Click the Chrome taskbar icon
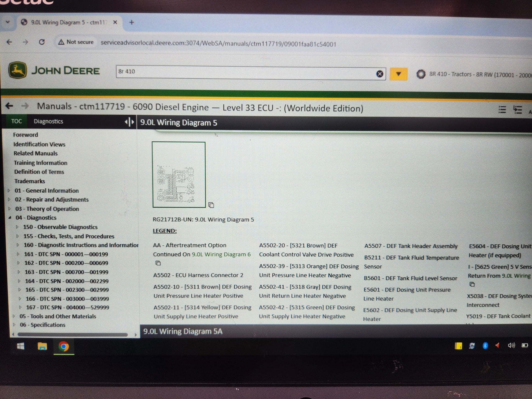 tap(64, 347)
